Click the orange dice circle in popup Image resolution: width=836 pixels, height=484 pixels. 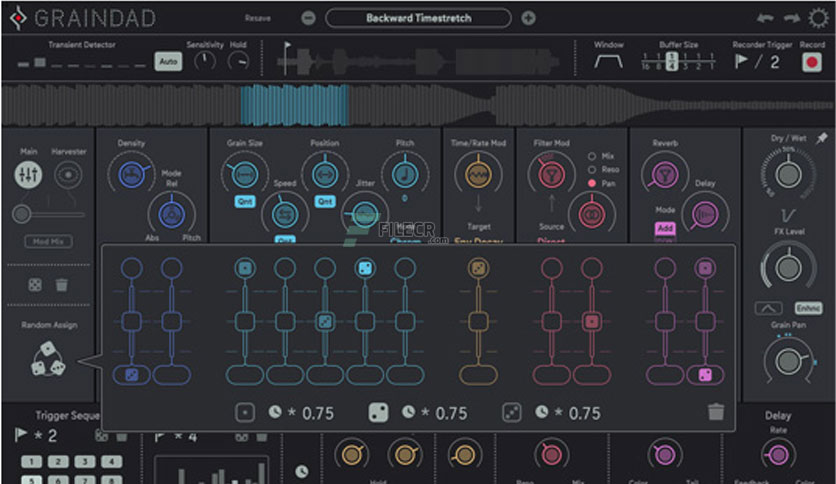click(478, 268)
